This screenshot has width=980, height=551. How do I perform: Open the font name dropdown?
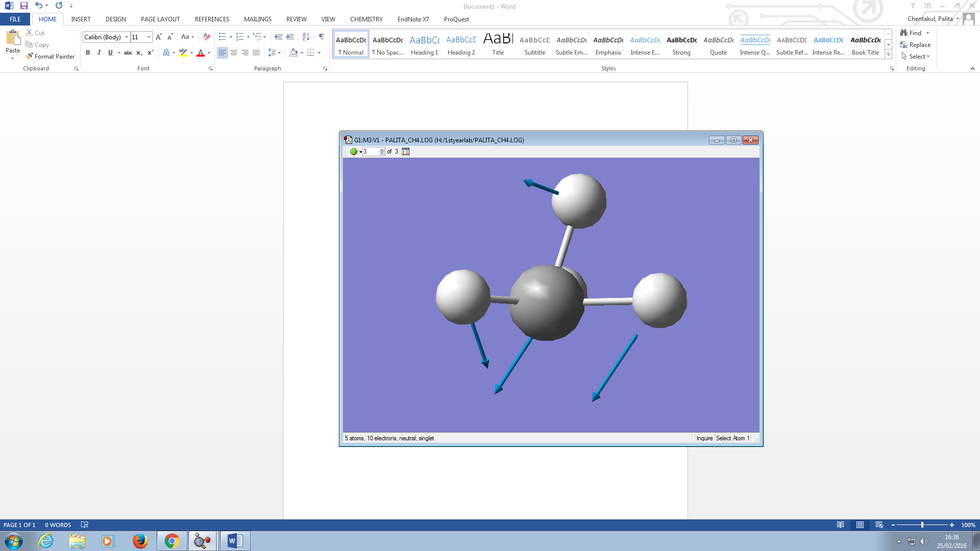(127, 37)
